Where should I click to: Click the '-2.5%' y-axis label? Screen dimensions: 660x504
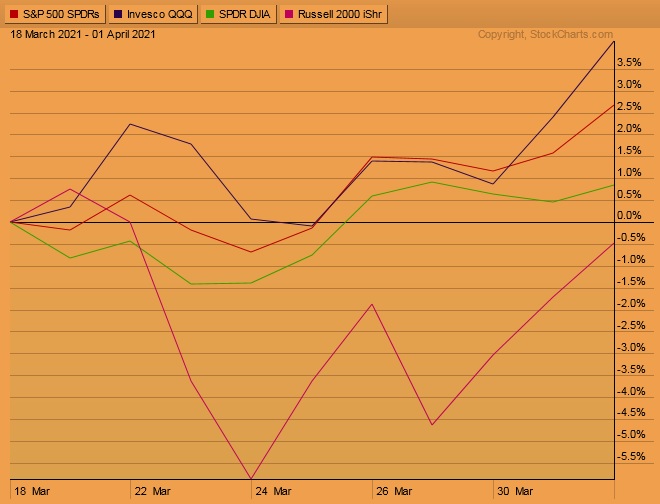point(631,325)
